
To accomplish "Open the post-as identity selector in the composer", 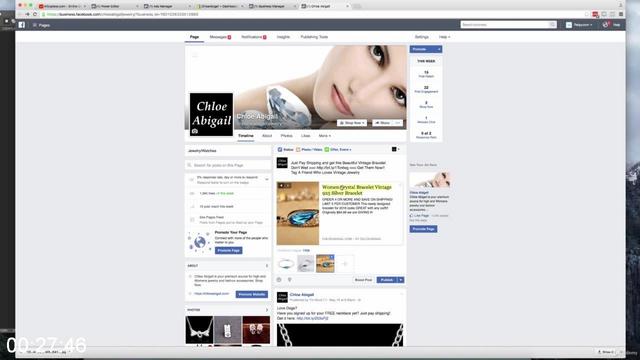I will [396, 149].
